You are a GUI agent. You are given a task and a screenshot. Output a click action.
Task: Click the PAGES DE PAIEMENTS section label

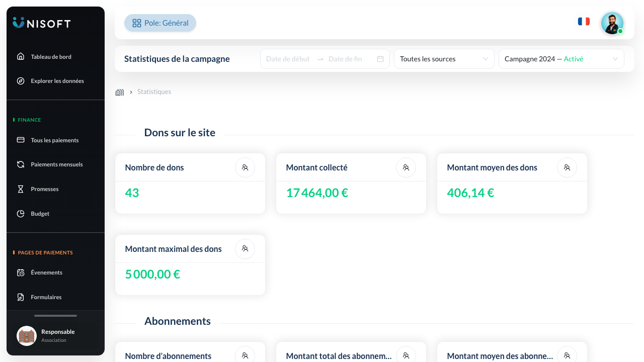pyautogui.click(x=45, y=253)
